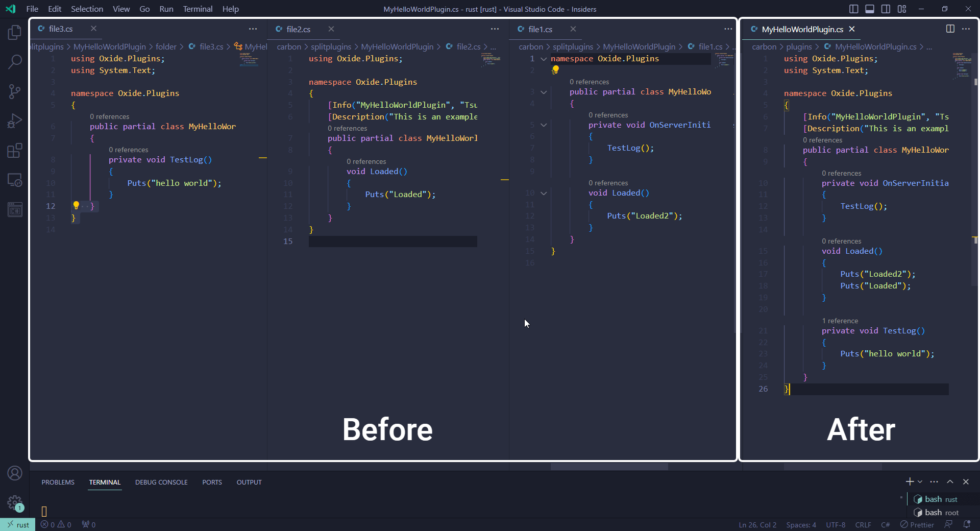Open the Accounts menu
This screenshot has height=531, width=980.
click(14, 473)
